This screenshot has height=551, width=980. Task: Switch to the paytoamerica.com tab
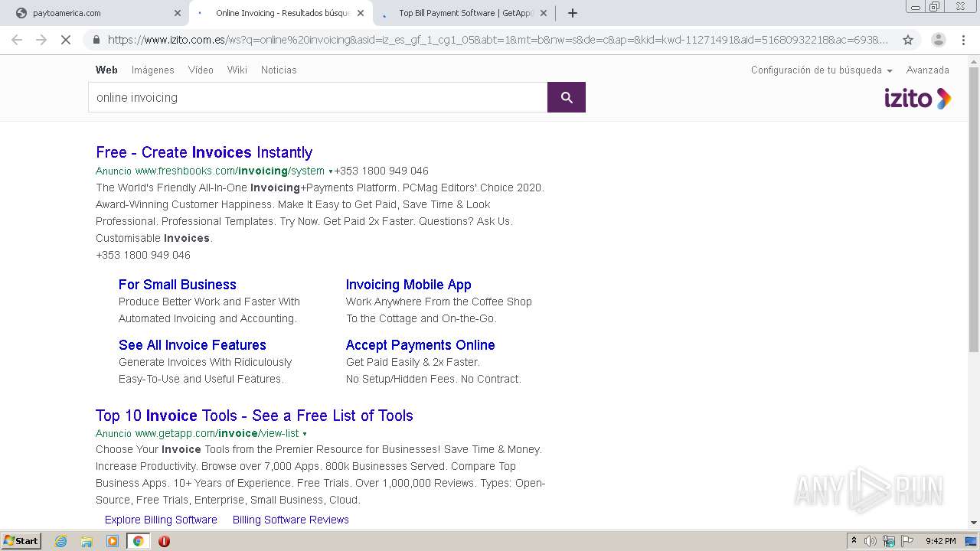[x=95, y=13]
